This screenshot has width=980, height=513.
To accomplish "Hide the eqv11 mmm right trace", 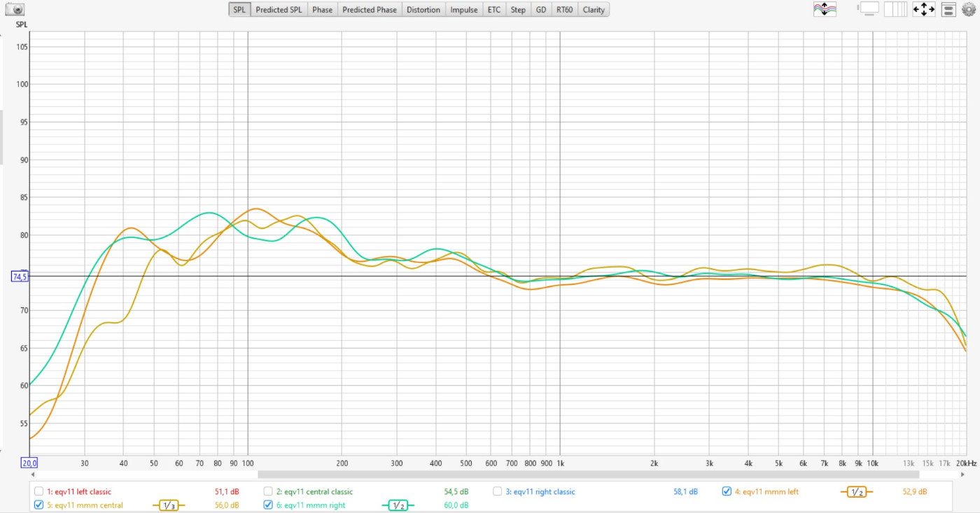I will click(268, 505).
